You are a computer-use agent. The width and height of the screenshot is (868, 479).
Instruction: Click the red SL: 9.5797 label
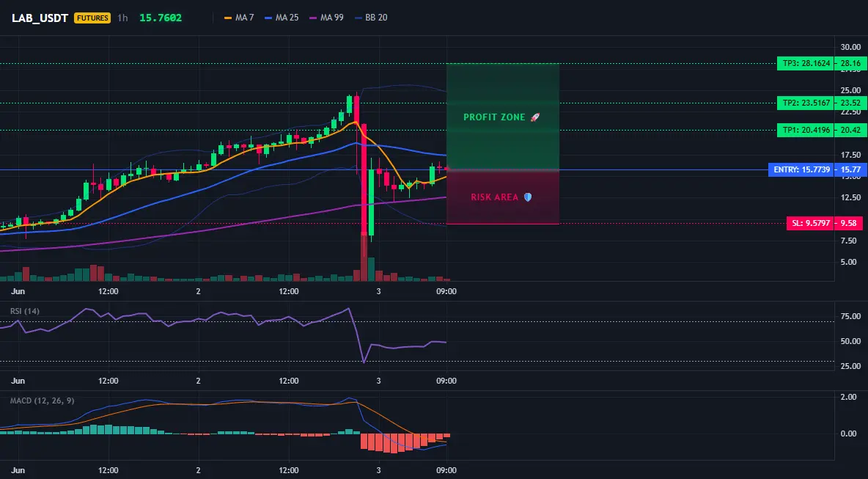[x=810, y=224]
